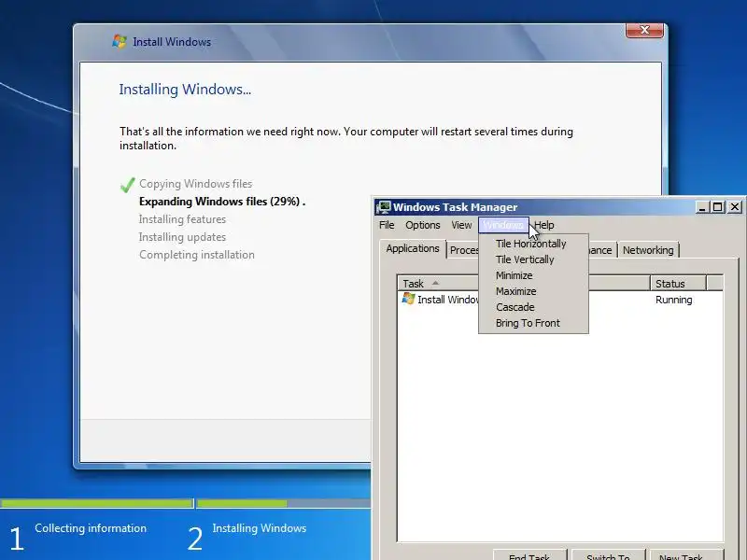747x560 pixels.
Task: Sort by the Task column header
Action: 438,284
